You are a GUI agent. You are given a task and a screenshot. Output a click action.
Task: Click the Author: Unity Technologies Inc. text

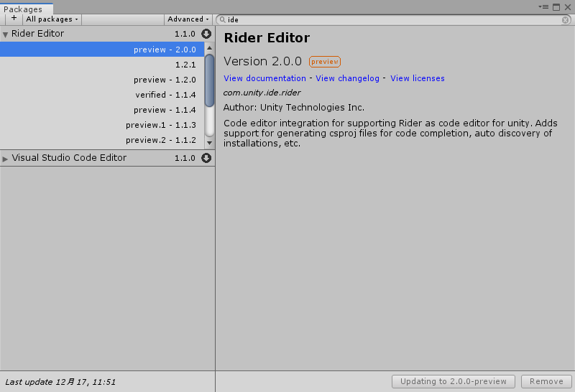294,108
